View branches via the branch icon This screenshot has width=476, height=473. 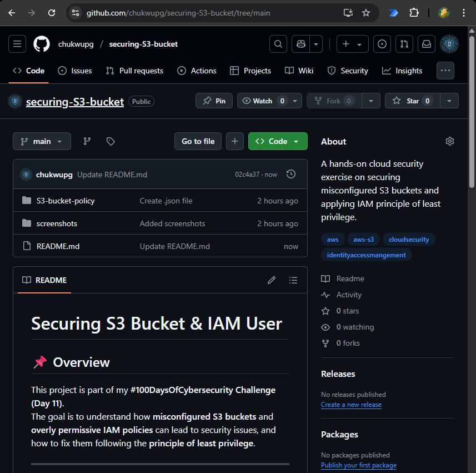pos(87,141)
